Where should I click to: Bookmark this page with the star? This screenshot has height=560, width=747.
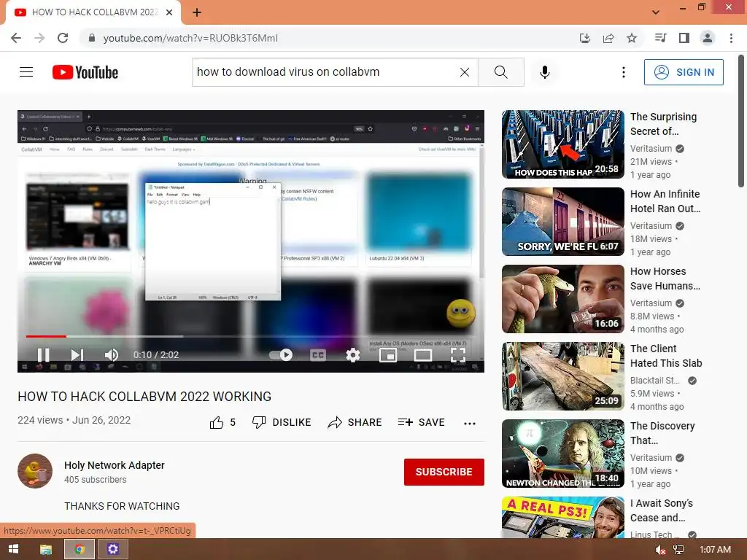[632, 38]
